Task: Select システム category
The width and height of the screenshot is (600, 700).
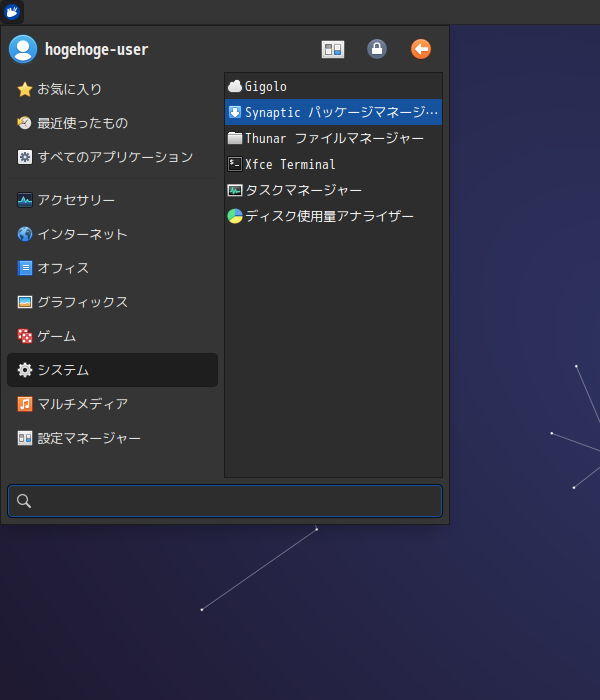Action: tap(112, 370)
